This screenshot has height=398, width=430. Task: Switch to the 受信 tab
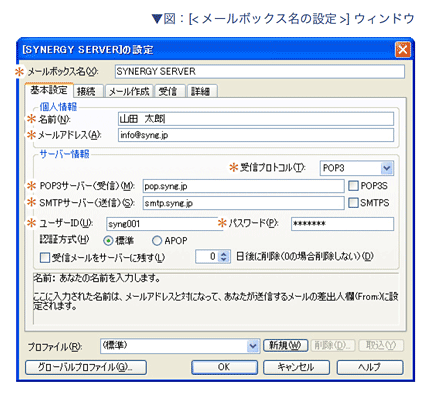click(x=168, y=91)
